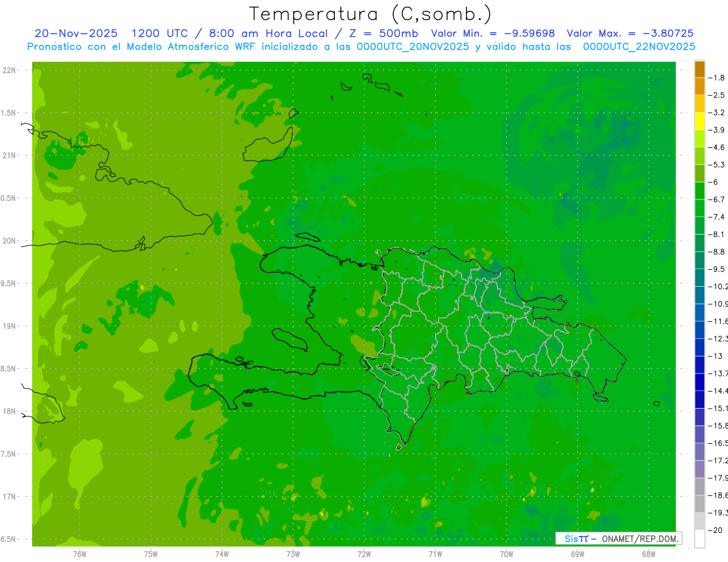This screenshot has width=728, height=562.
Task: Click the 19N latitude axis label
Action: point(9,326)
